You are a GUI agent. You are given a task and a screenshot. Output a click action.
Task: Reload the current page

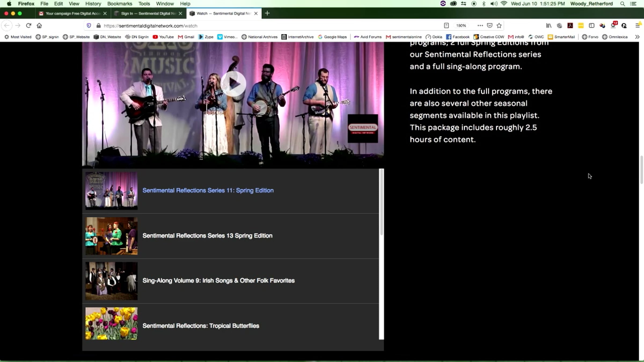click(x=28, y=25)
